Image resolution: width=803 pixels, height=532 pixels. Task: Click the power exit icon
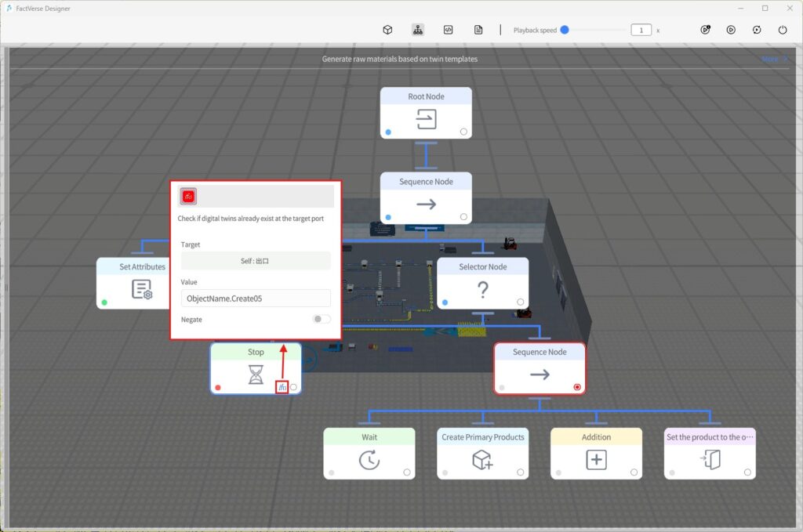783,30
